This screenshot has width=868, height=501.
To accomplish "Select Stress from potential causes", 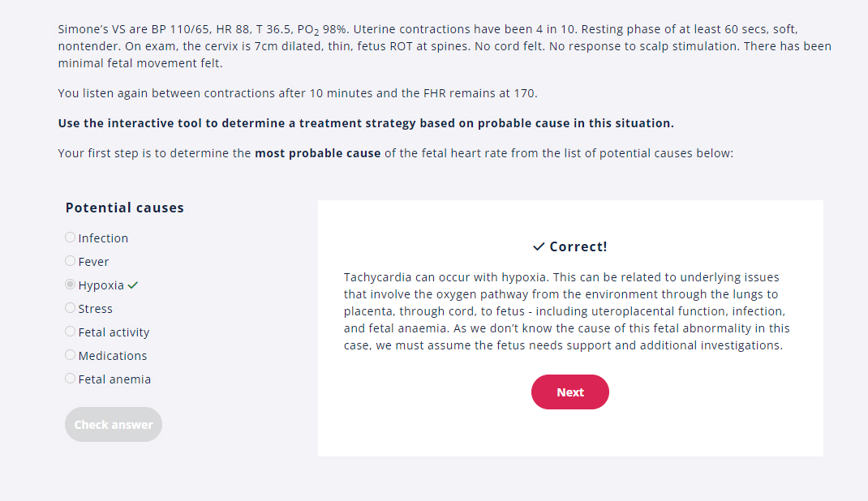I will [70, 308].
